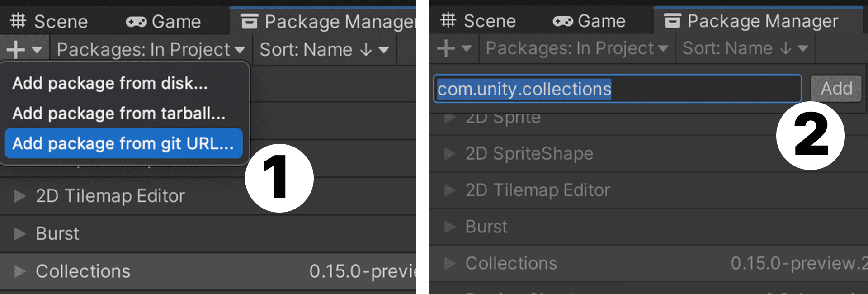
Task: Click the Scene grid icon in left panel
Action: [18, 21]
